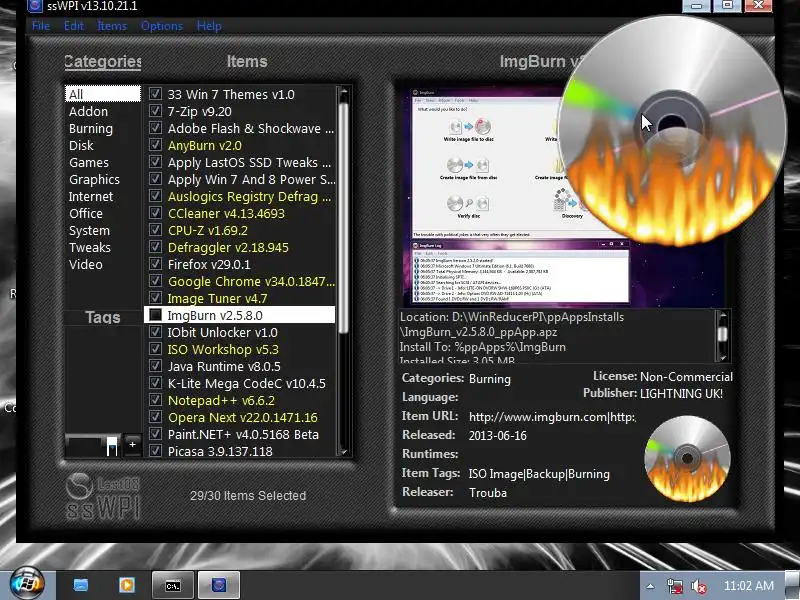Select Apply LastOS SSD Tweaks item
Screen dimensions: 800x600
pos(249,162)
